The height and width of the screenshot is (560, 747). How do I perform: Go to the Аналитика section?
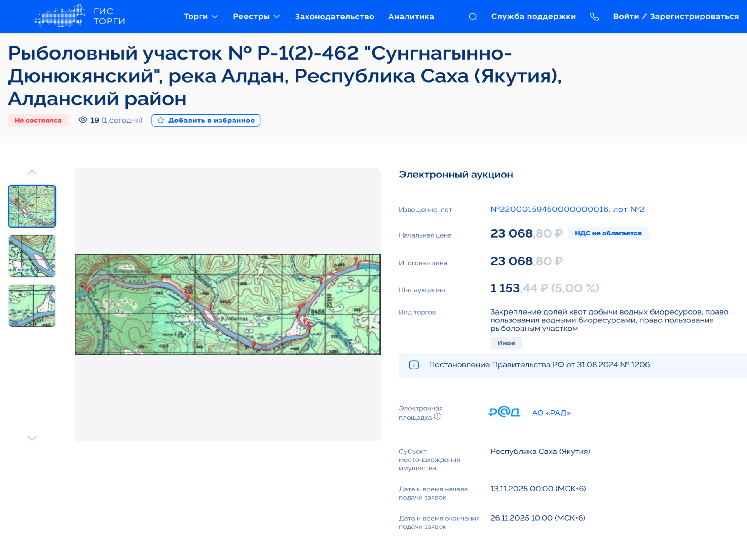[x=411, y=17]
